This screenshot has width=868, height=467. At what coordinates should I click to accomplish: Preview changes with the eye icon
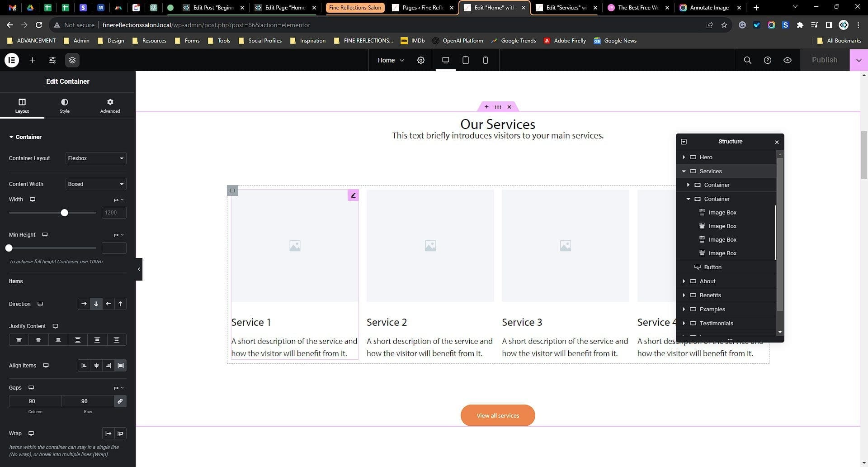tap(787, 60)
